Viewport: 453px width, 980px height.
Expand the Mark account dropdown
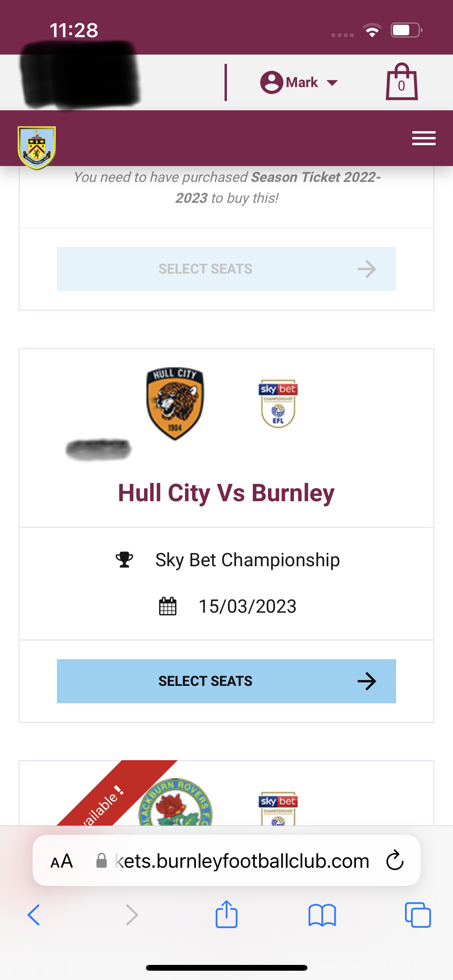332,82
